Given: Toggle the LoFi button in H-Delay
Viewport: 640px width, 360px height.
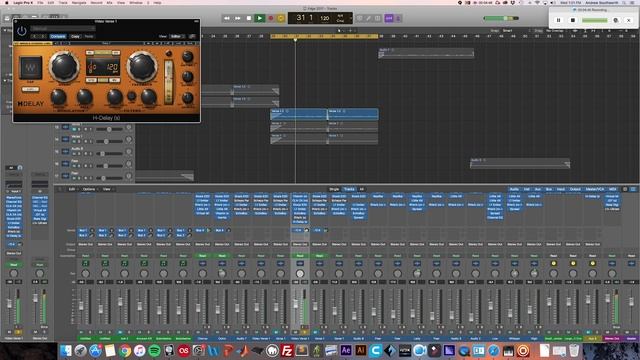Looking at the screenshot, I should (x=30, y=89).
